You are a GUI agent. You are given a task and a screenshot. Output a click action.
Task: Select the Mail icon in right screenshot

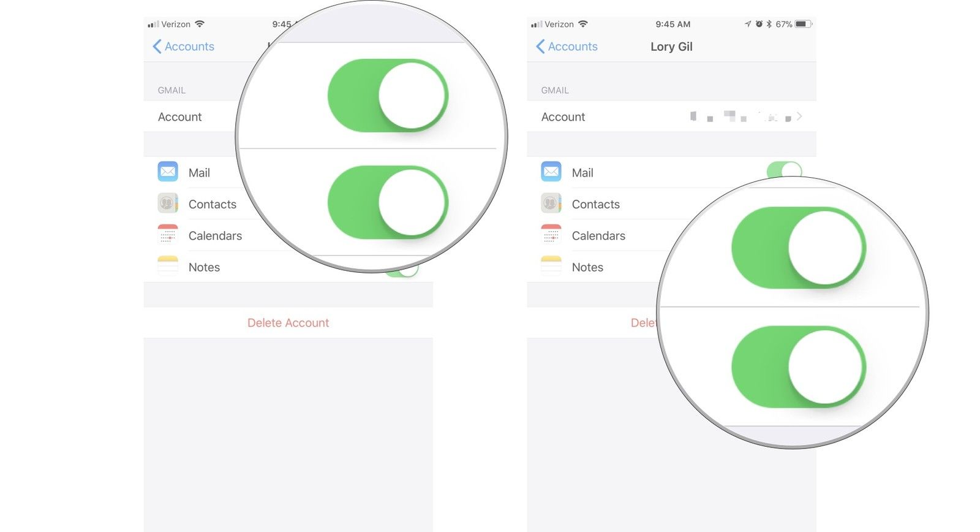551,172
